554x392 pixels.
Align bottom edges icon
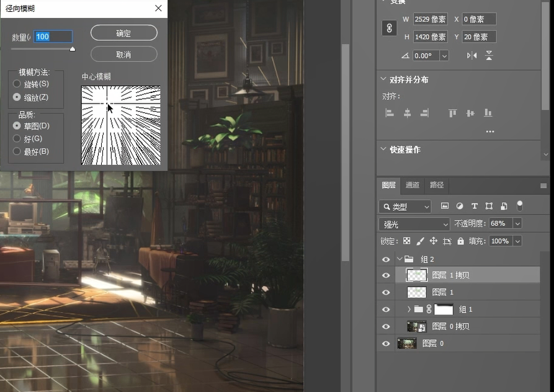tap(488, 113)
